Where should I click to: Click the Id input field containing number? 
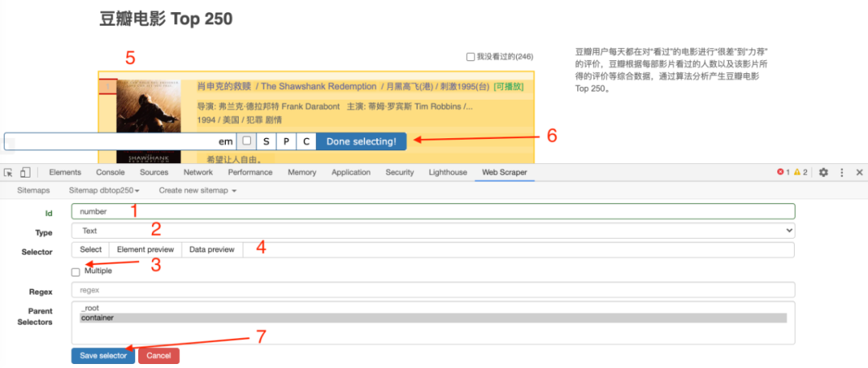[433, 211]
